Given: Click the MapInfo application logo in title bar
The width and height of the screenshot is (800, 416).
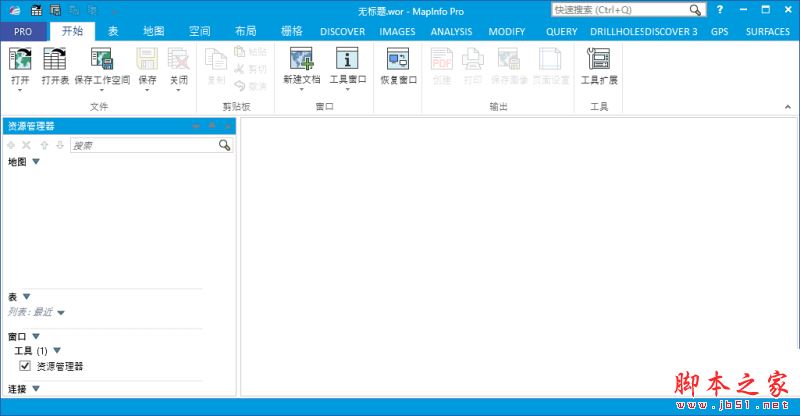Looking at the screenshot, I should [15, 10].
